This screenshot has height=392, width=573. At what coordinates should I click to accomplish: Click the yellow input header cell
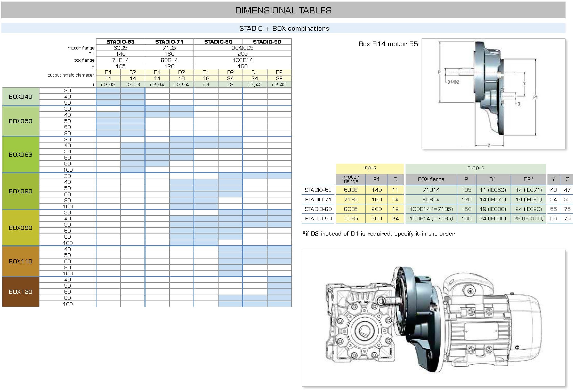(369, 168)
